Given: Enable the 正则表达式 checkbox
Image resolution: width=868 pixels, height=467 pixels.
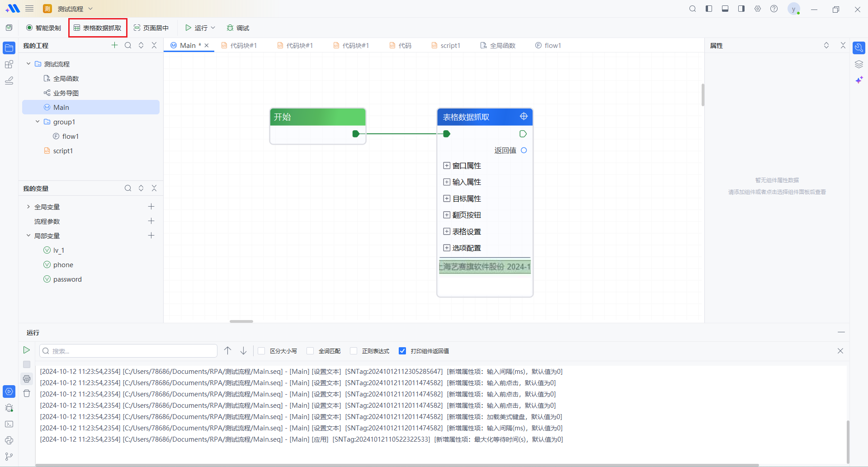Looking at the screenshot, I should coord(354,351).
